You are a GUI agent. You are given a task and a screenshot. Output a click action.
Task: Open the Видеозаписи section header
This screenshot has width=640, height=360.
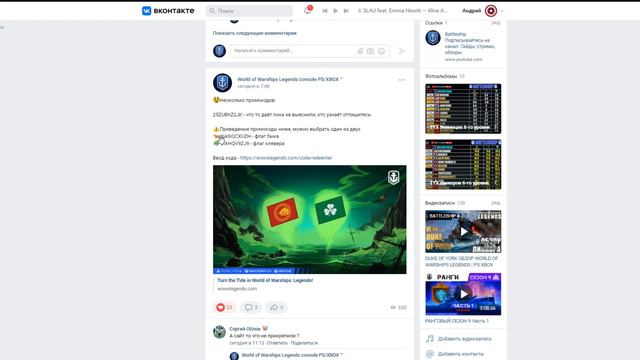tap(440, 203)
